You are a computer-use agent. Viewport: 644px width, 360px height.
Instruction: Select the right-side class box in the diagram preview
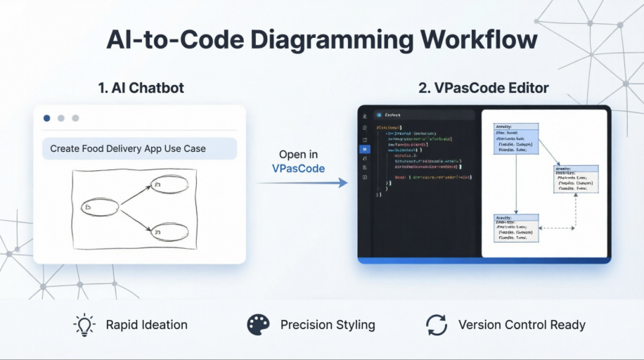pos(576,179)
